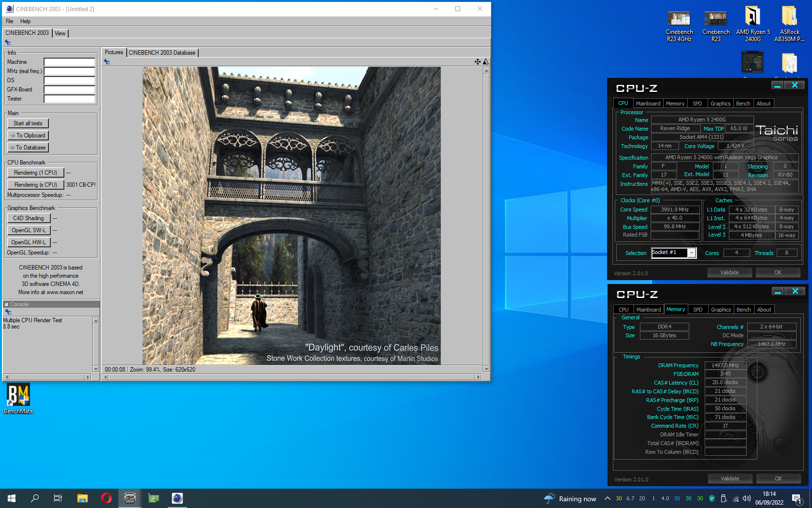Run the Rendering (x CPU) benchmark
The width and height of the screenshot is (812, 508).
tap(35, 185)
